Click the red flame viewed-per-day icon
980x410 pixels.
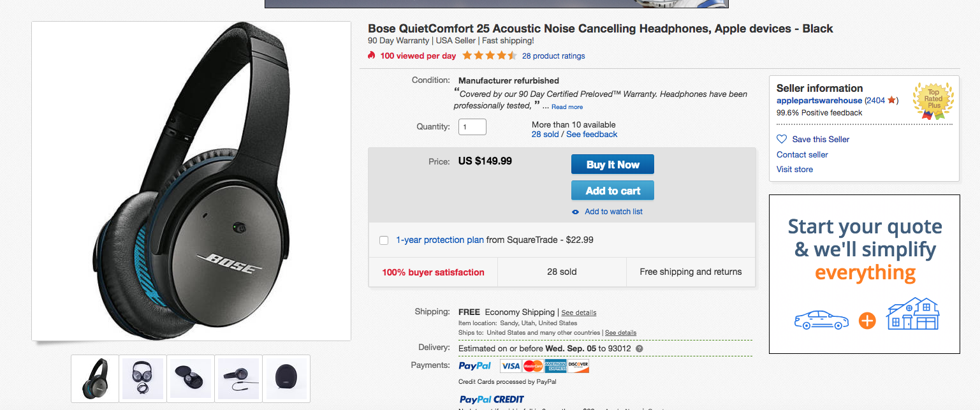click(372, 55)
